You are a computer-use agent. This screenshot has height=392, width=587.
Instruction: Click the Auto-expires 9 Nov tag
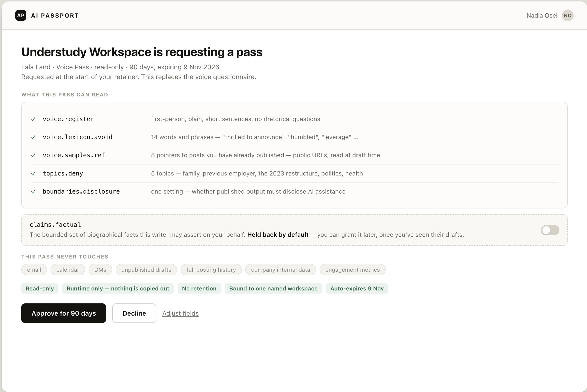(357, 288)
